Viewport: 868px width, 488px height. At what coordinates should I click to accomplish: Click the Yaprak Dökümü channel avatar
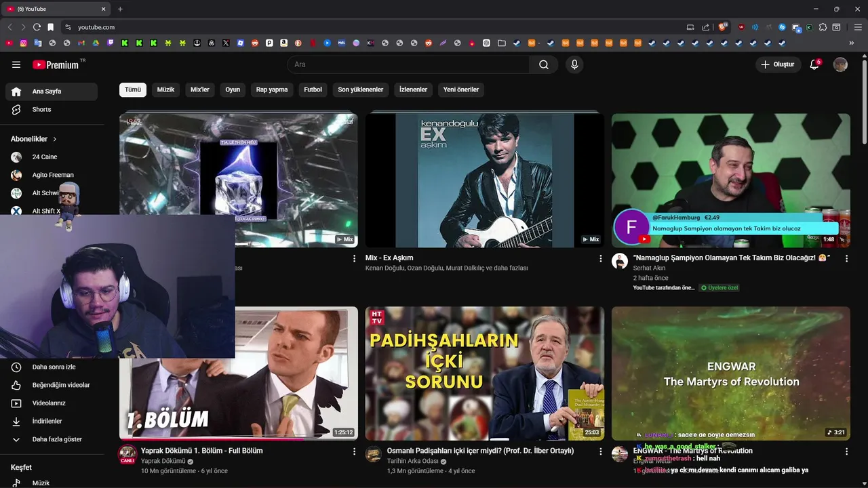tap(127, 454)
